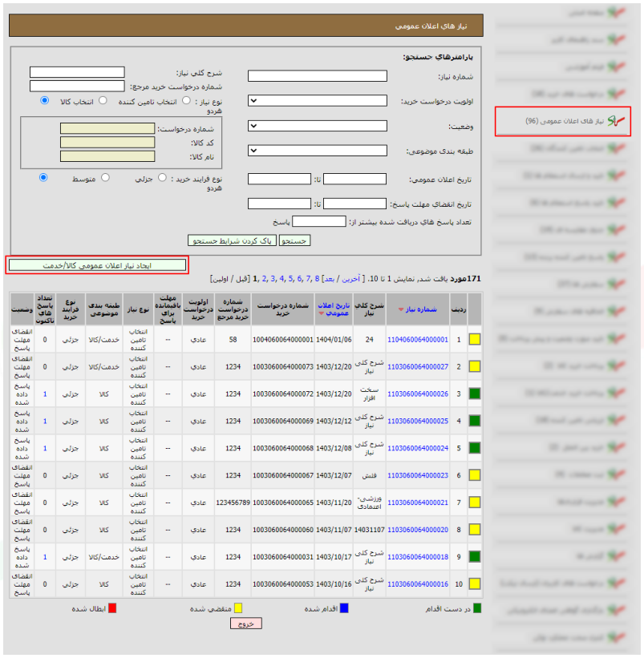This screenshot has height=658, width=644.
Task: Click request number 1003060064000073 cell
Action: pos(283,367)
